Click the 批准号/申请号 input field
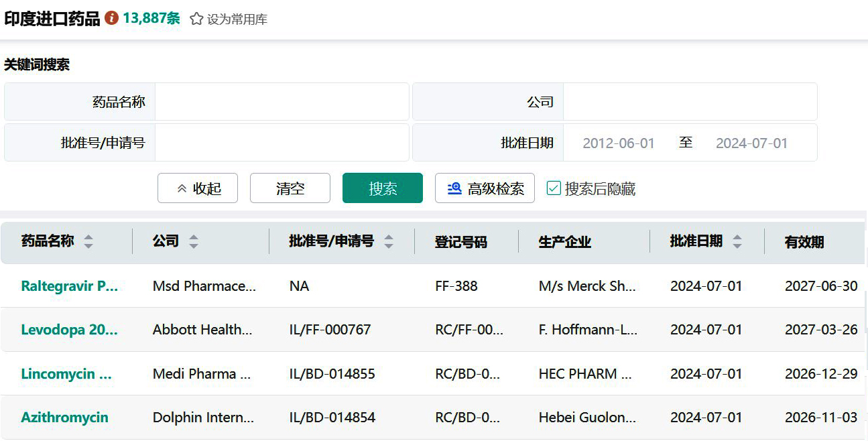 coord(282,143)
